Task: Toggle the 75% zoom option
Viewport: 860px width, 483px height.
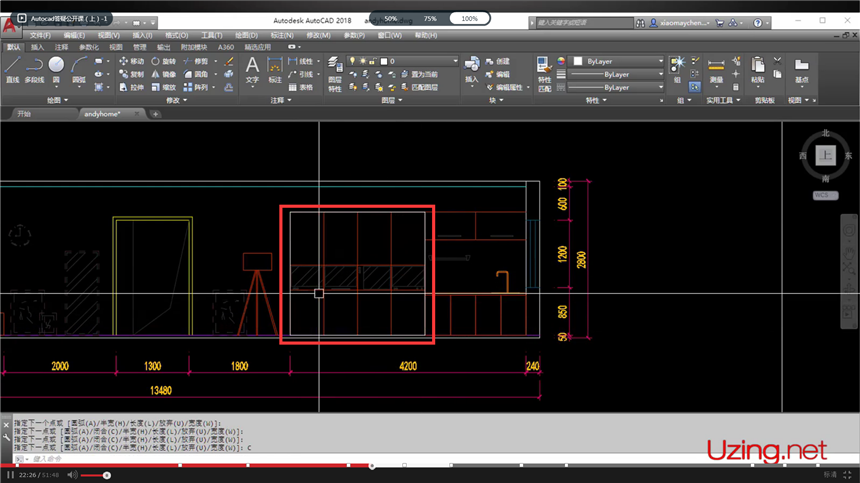Action: [x=430, y=18]
